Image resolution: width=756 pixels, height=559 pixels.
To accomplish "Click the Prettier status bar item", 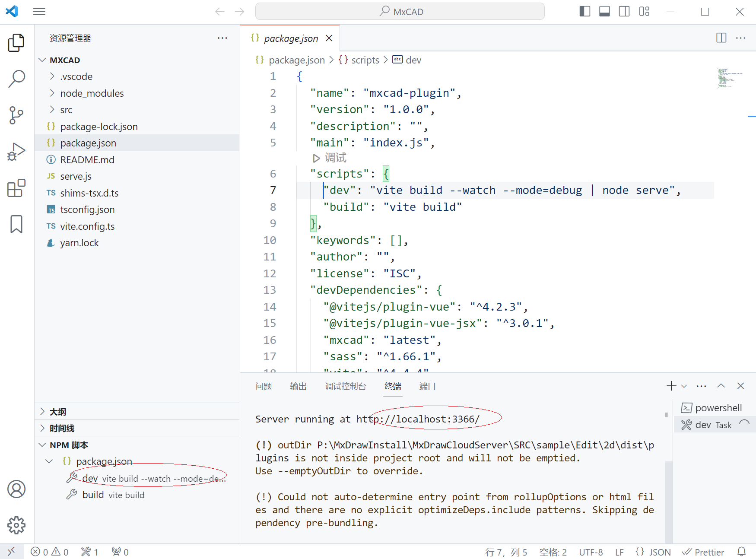I will point(703,552).
